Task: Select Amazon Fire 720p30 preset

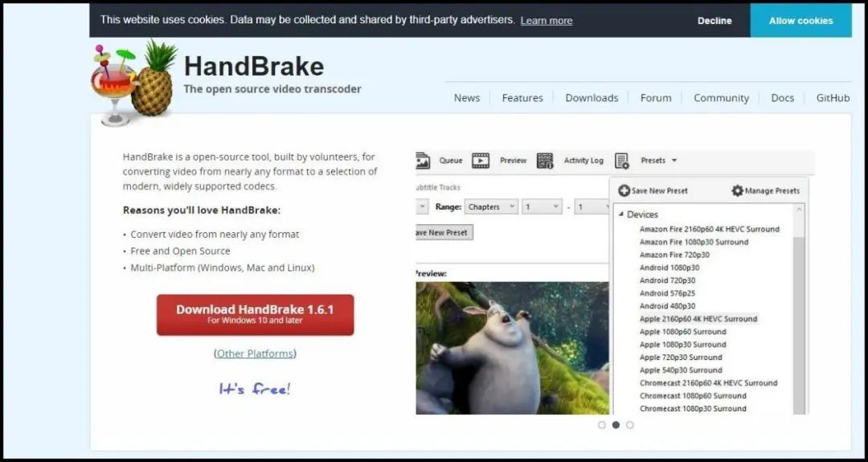Action: 674,255
